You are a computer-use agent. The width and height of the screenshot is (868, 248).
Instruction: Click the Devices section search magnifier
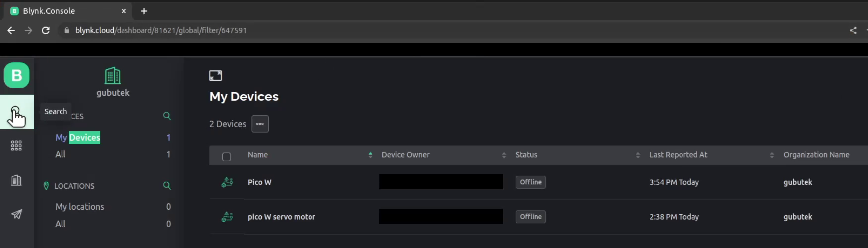(x=167, y=116)
